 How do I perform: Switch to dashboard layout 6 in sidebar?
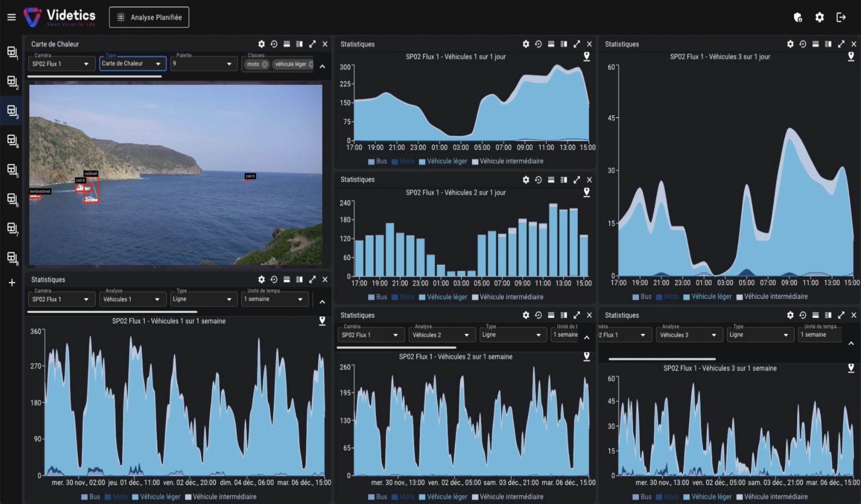pyautogui.click(x=12, y=199)
